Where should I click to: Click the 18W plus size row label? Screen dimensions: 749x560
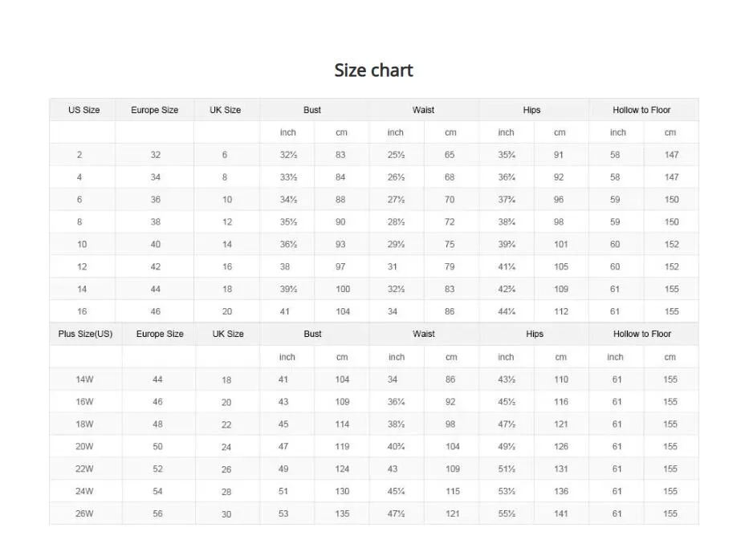(x=84, y=424)
